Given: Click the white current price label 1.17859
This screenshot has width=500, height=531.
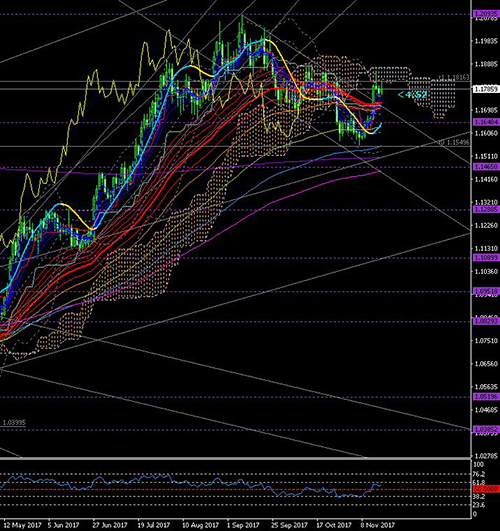Looking at the screenshot, I should [486, 89].
